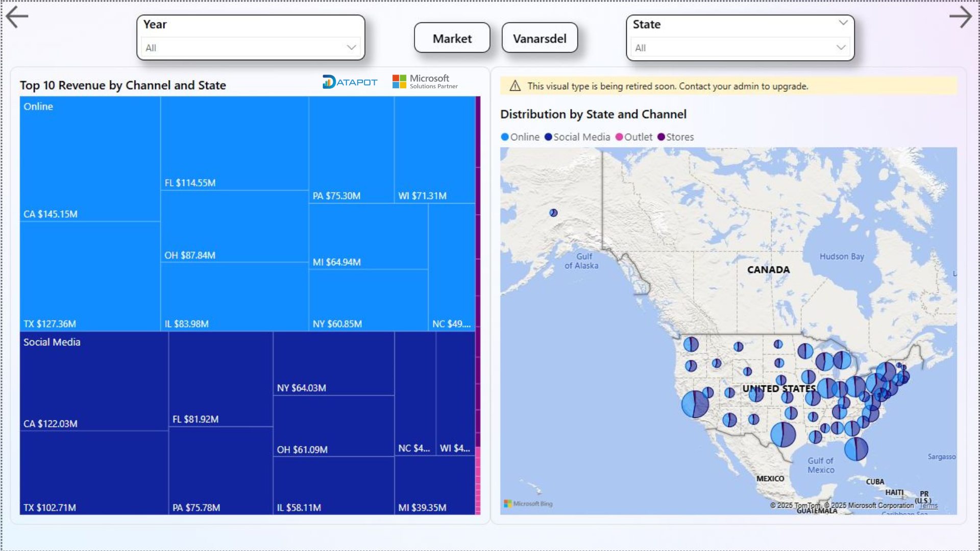
Task: Select the CA $122.03M Social Media tile
Action: (x=94, y=381)
